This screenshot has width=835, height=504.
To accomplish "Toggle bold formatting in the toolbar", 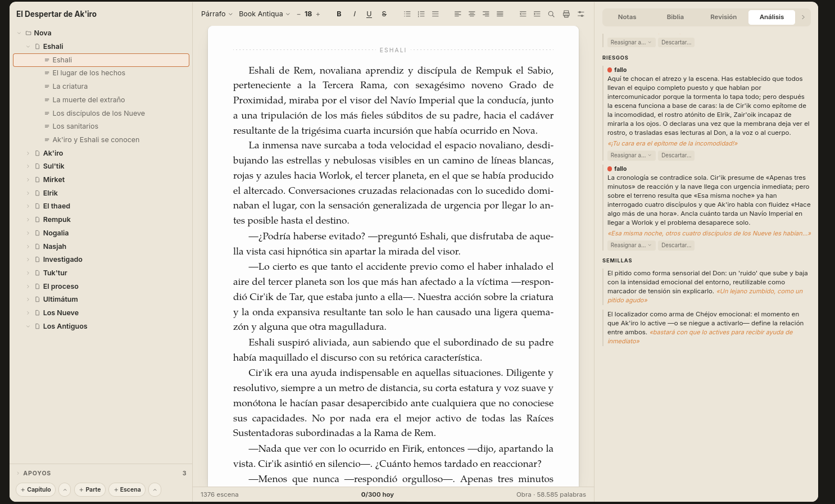I will tap(339, 14).
